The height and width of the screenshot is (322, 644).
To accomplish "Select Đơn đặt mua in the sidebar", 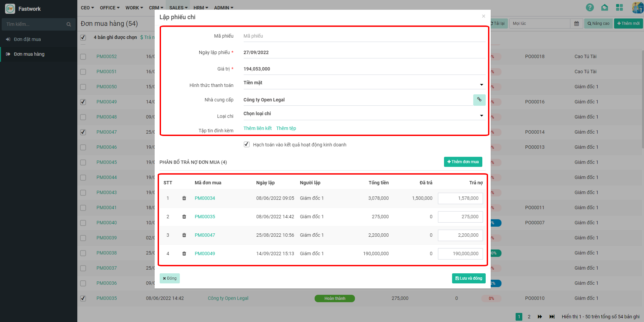I will (27, 39).
